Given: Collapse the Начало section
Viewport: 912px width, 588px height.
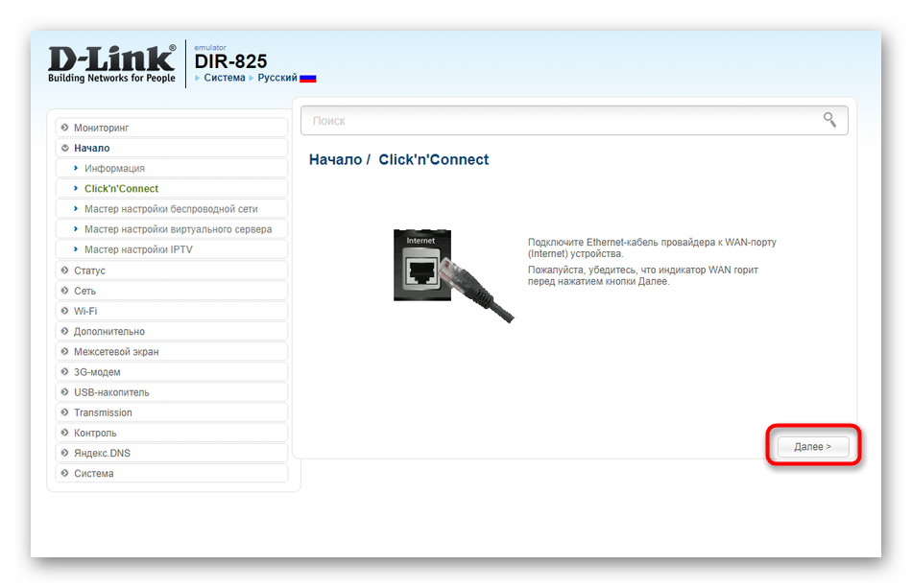Looking at the screenshot, I should pyautogui.click(x=91, y=148).
